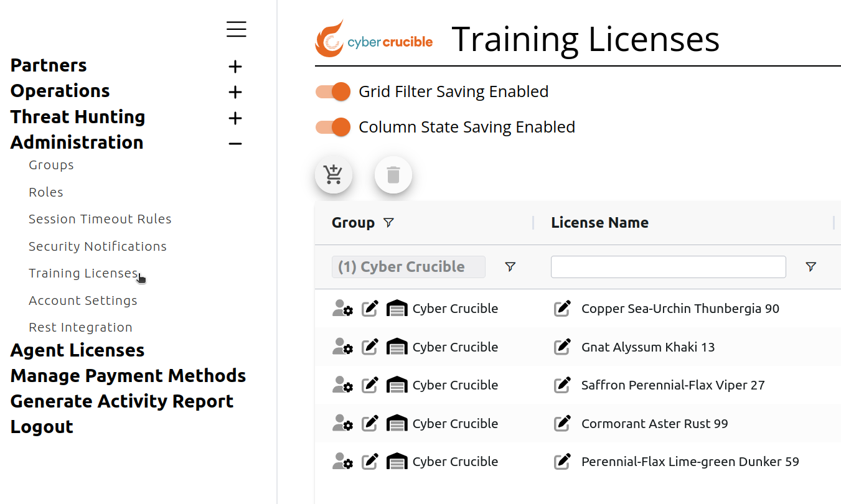841x504 pixels.
Task: Expand the Operations menu section
Action: pyautogui.click(x=235, y=93)
